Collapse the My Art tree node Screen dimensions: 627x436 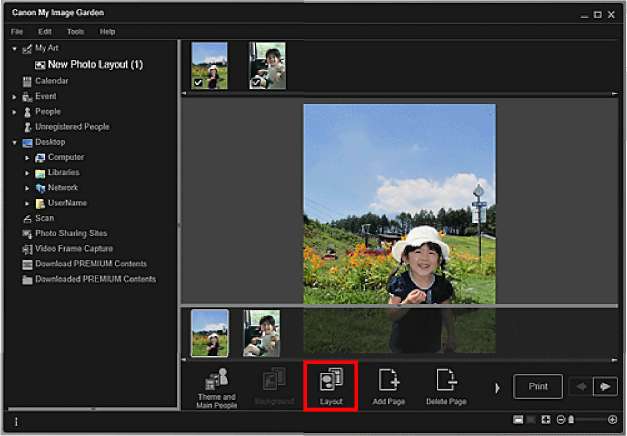pos(15,48)
